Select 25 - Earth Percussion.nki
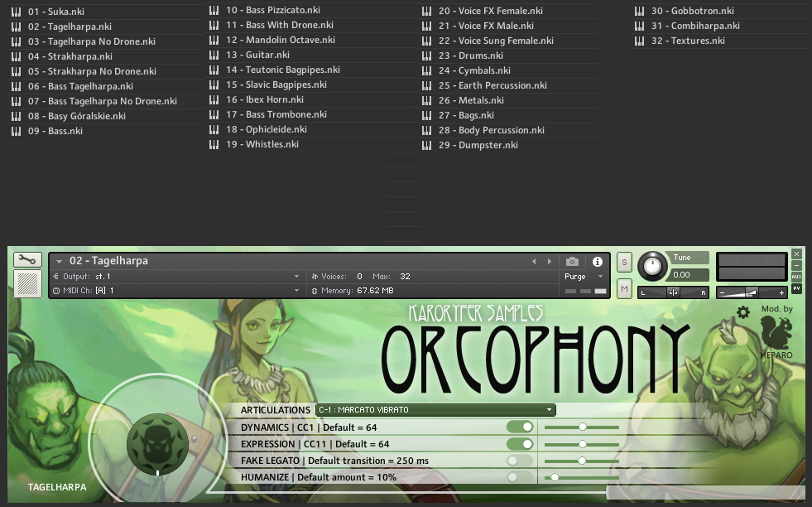Image resolution: width=812 pixels, height=507 pixels. click(x=492, y=85)
